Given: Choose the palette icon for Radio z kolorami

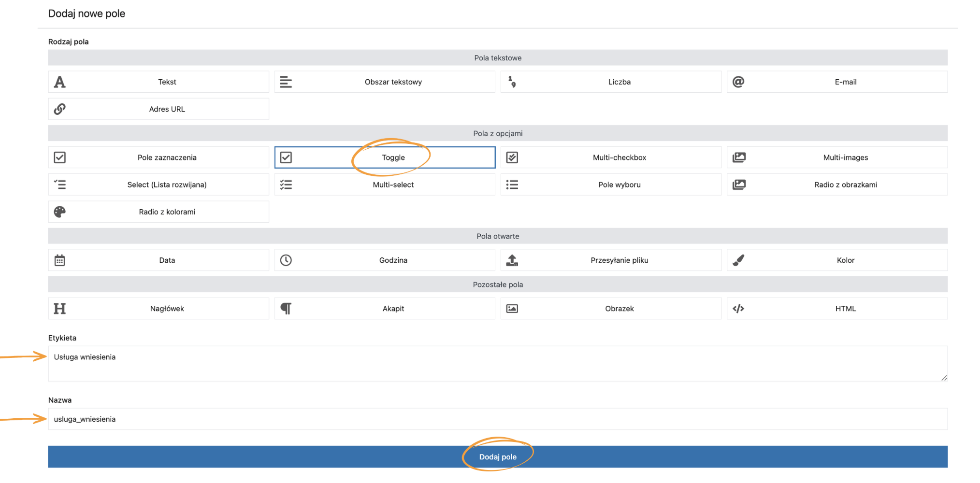Looking at the screenshot, I should coord(59,212).
